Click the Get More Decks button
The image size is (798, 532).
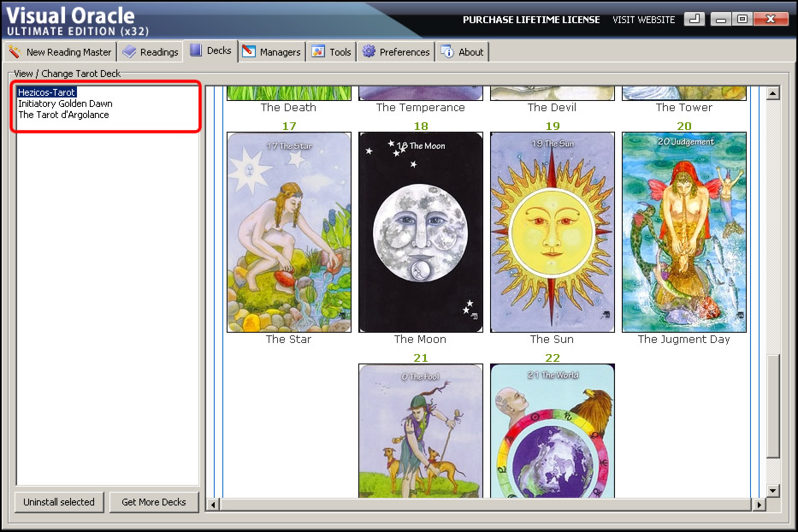point(154,502)
